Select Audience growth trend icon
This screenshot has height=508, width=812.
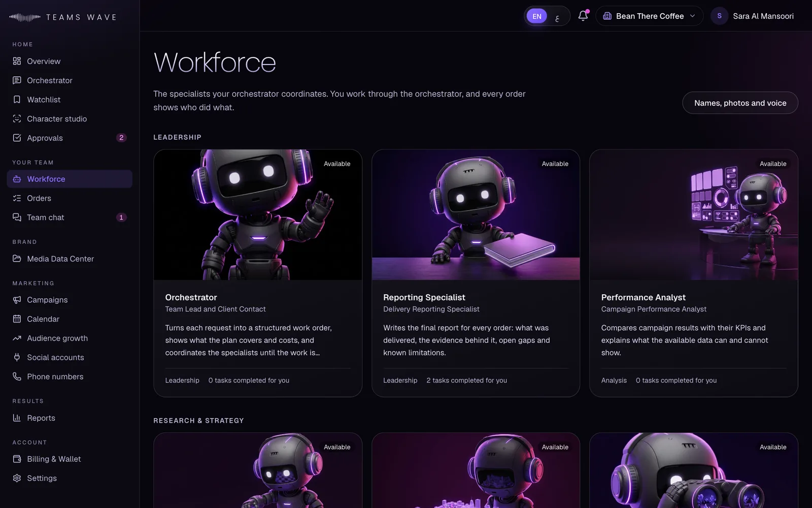pos(17,338)
